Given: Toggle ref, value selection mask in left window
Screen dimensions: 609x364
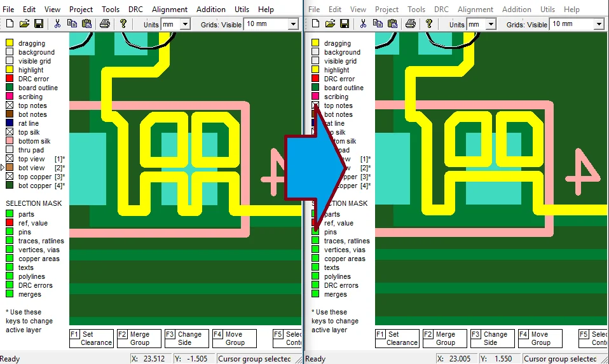Looking at the screenshot, I should point(10,223).
